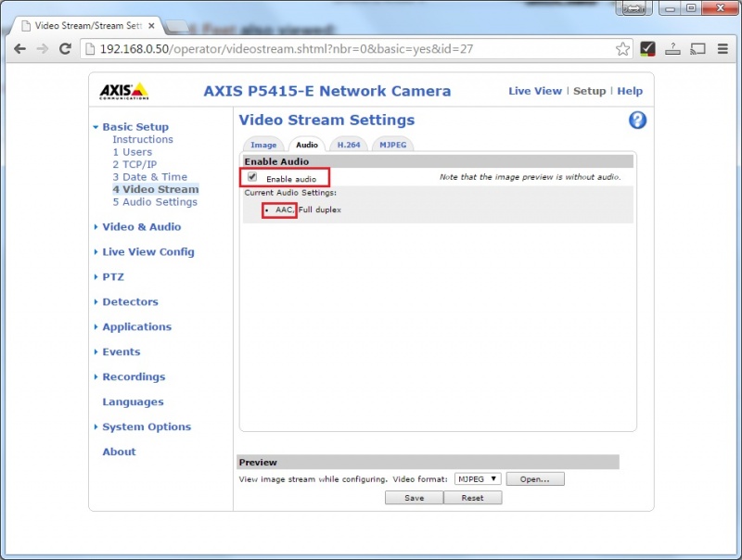Expand the Video & Audio menu section

coord(142,227)
